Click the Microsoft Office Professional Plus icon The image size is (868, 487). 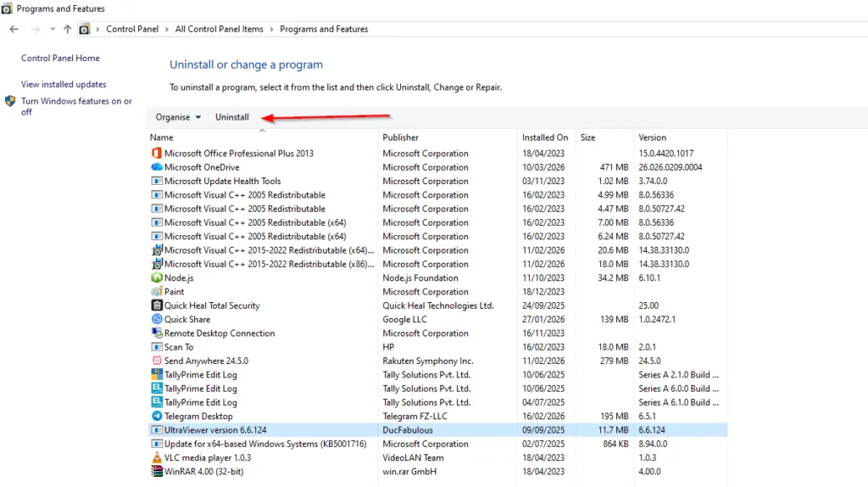point(156,154)
